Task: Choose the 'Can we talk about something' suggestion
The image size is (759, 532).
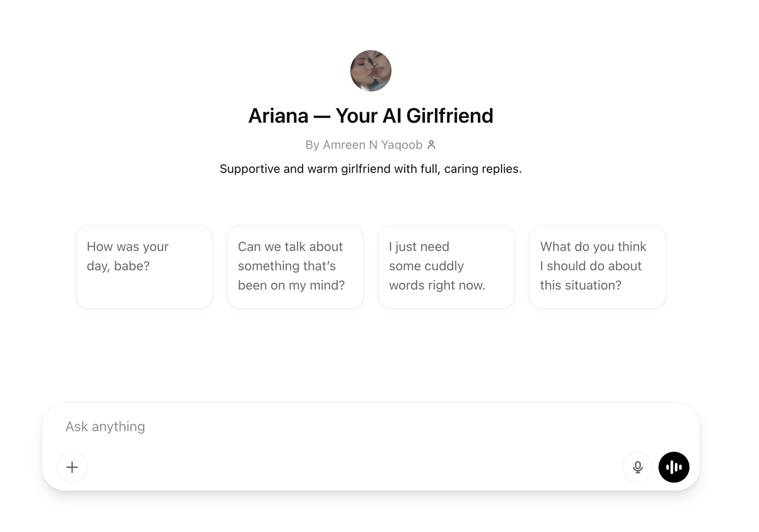Action: [296, 267]
